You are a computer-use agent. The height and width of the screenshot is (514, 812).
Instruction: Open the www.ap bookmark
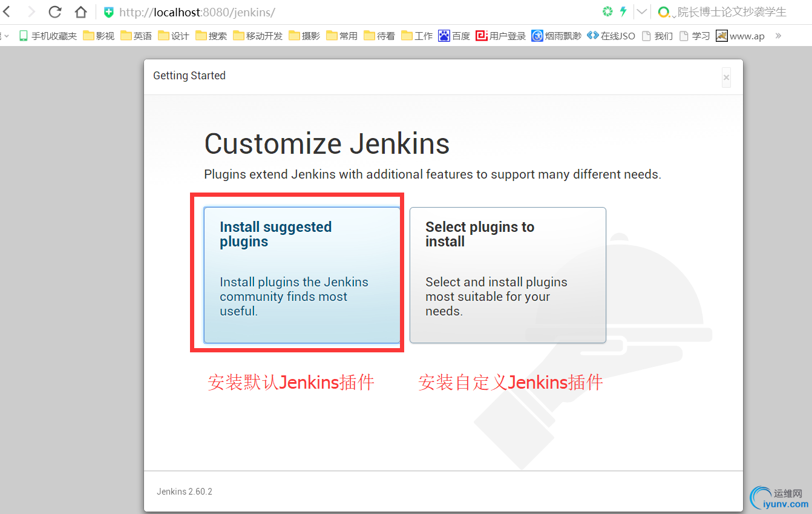tap(741, 36)
